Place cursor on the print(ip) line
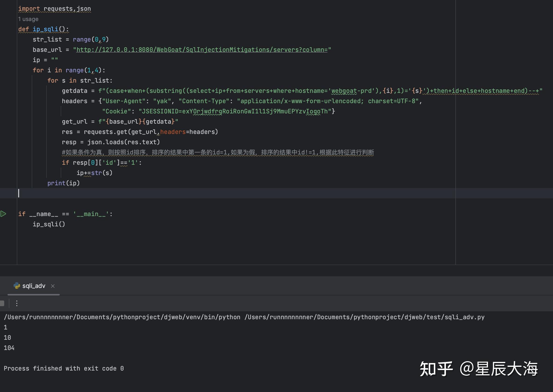 point(63,183)
